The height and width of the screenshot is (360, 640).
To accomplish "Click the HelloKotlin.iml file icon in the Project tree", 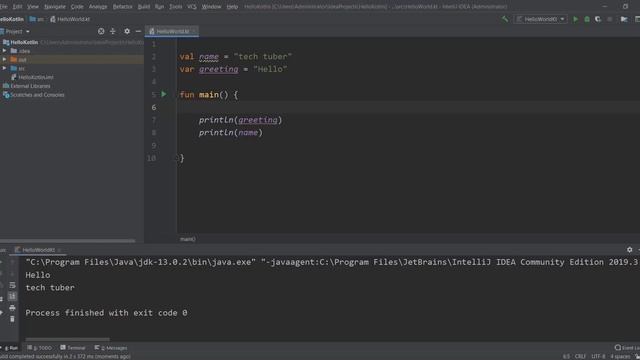I will click(14, 77).
